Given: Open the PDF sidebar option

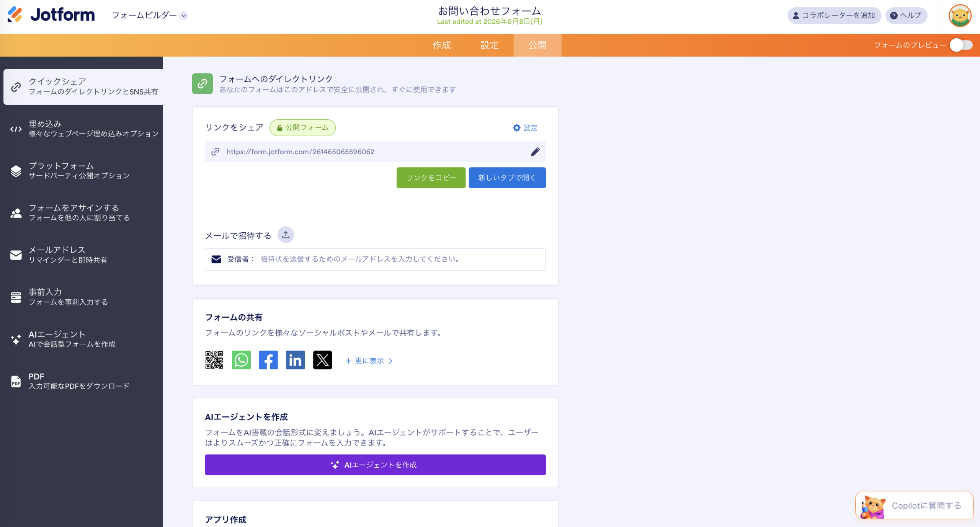Looking at the screenshot, I should click(83, 381).
